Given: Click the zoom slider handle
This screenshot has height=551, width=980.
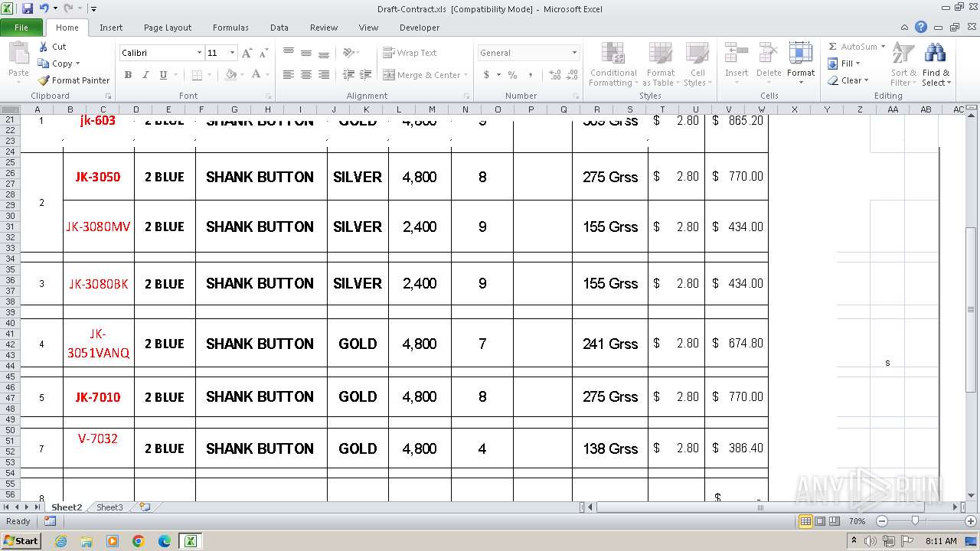Looking at the screenshot, I should point(915,521).
